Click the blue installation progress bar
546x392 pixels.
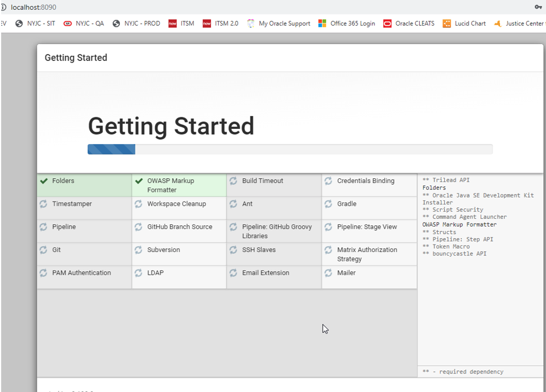[112, 149]
